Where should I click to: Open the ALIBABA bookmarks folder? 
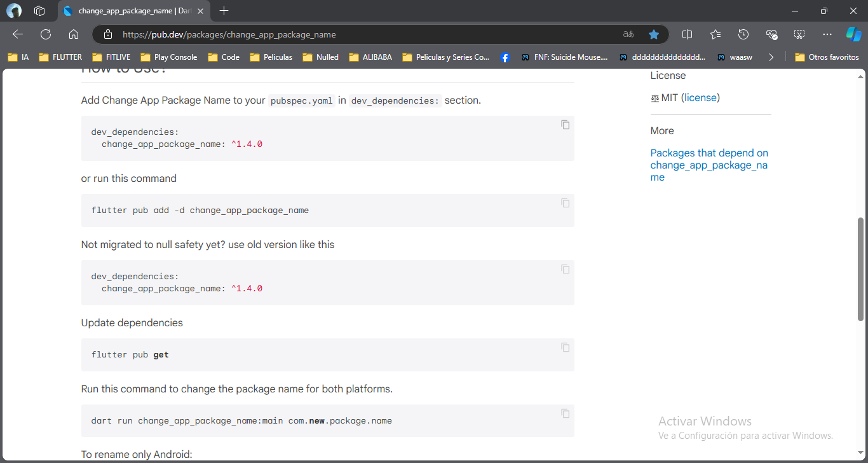(x=370, y=57)
